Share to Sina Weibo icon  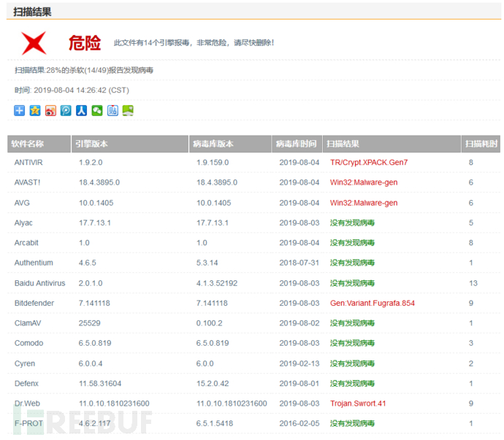pos(50,110)
